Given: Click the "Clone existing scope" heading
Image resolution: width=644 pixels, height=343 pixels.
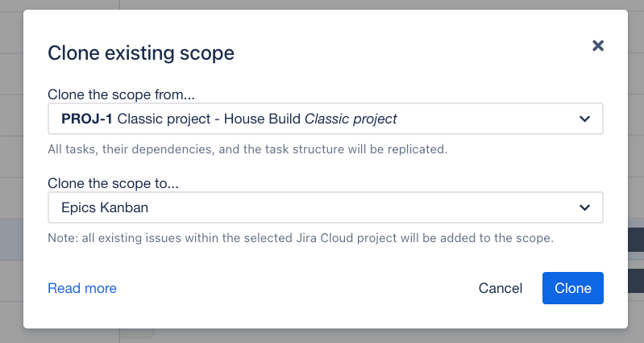Looking at the screenshot, I should [x=141, y=54].
